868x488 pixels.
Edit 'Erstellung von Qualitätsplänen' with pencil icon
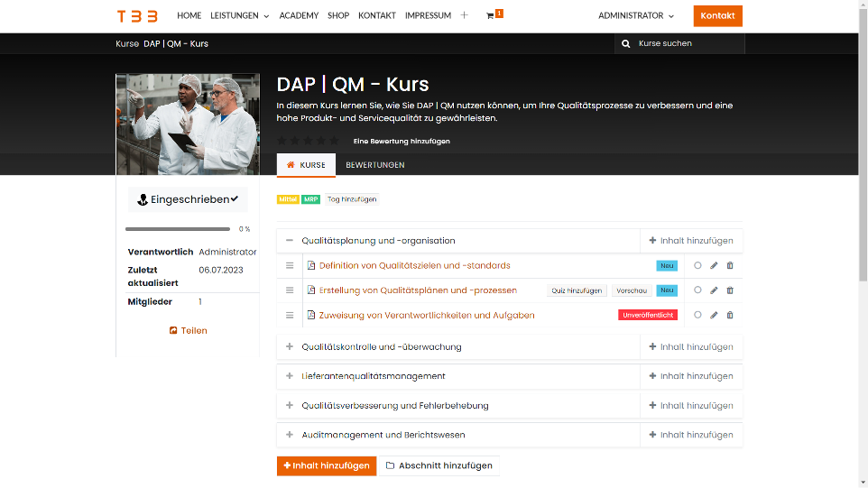click(x=714, y=290)
